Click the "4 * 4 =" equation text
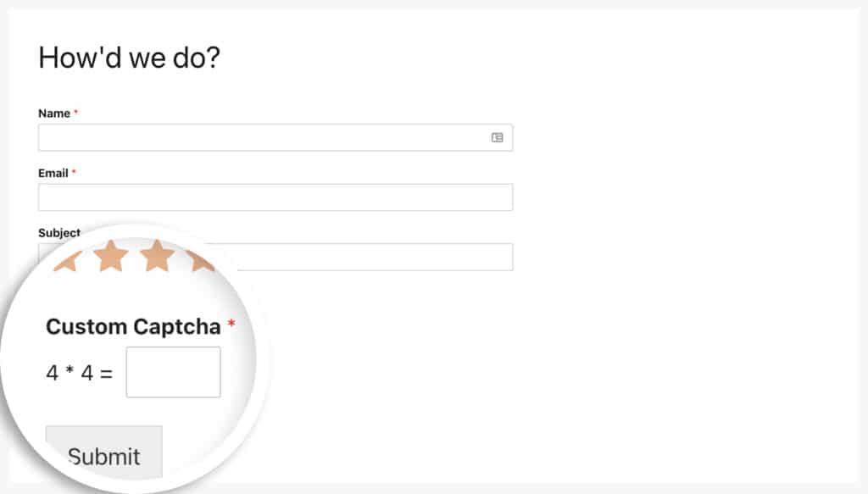 coord(80,373)
